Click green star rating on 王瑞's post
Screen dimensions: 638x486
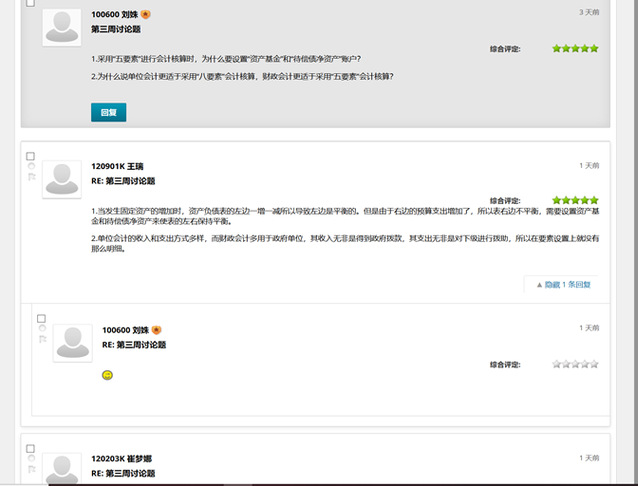click(x=575, y=200)
